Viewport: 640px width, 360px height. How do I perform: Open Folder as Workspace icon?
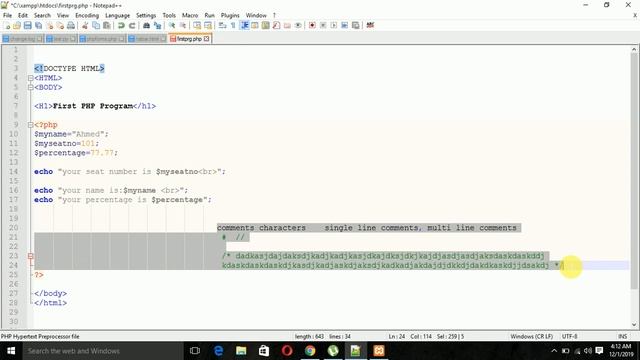287,26
